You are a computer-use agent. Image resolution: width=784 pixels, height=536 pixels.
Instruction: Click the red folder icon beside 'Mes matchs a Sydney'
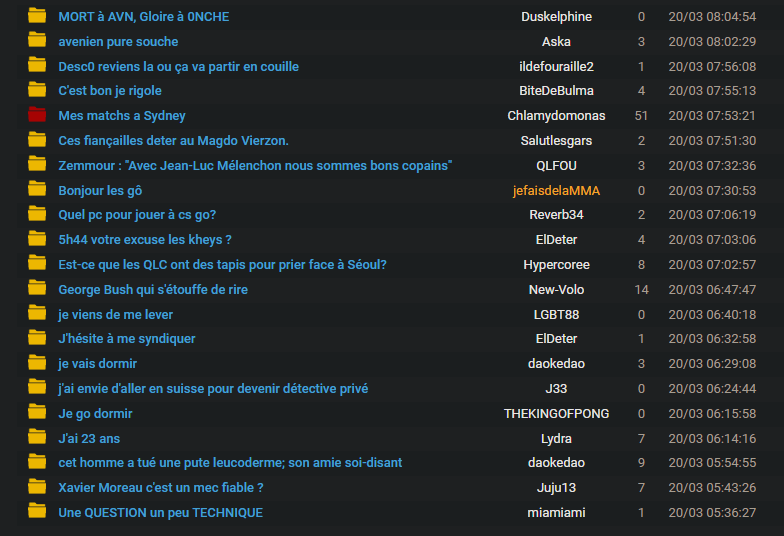(38, 115)
